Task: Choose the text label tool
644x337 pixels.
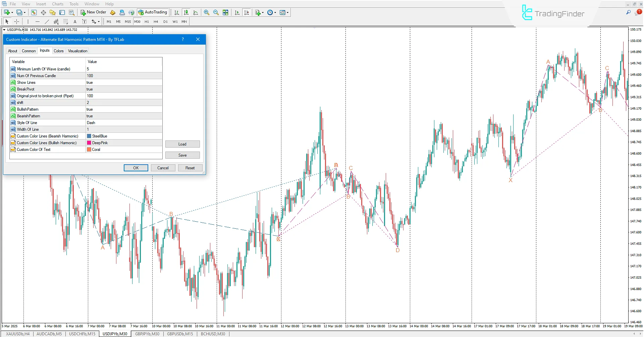Action: [75, 21]
